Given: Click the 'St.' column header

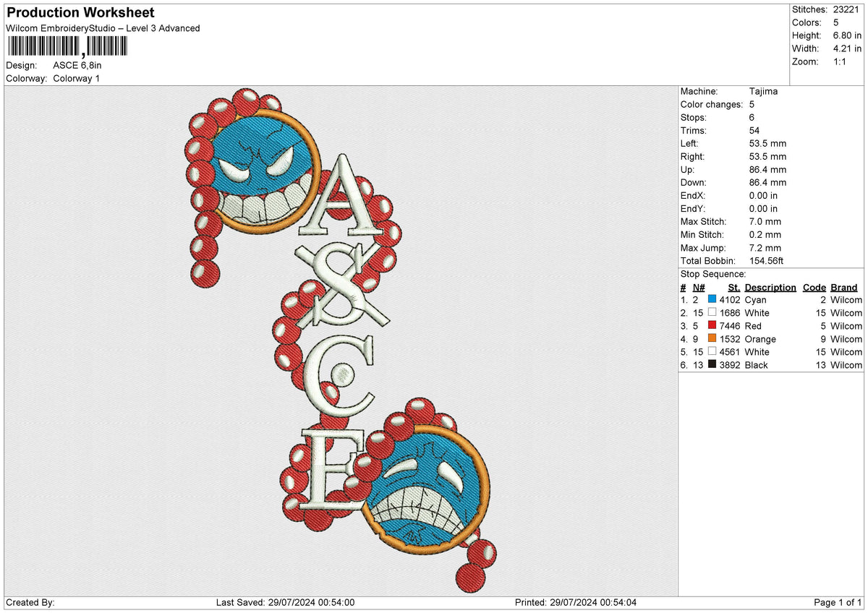Looking at the screenshot, I should point(734,288).
